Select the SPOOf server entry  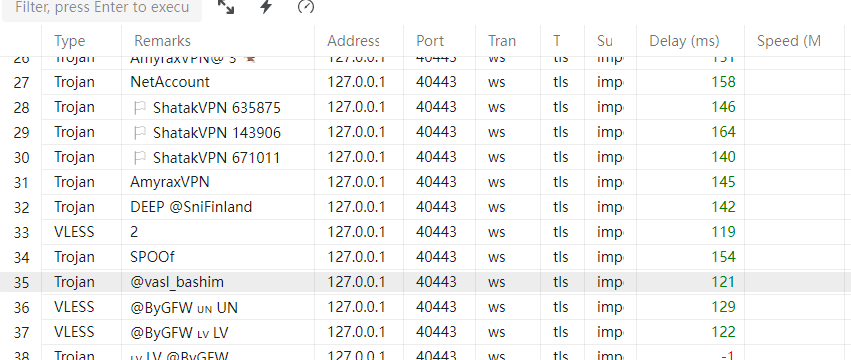pyautogui.click(x=152, y=257)
